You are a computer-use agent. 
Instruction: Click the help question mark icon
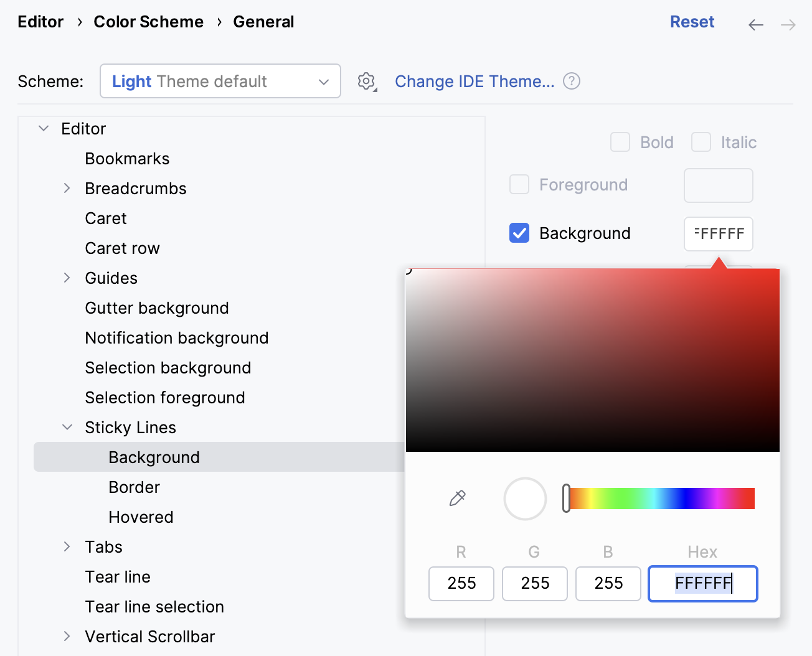(x=571, y=81)
